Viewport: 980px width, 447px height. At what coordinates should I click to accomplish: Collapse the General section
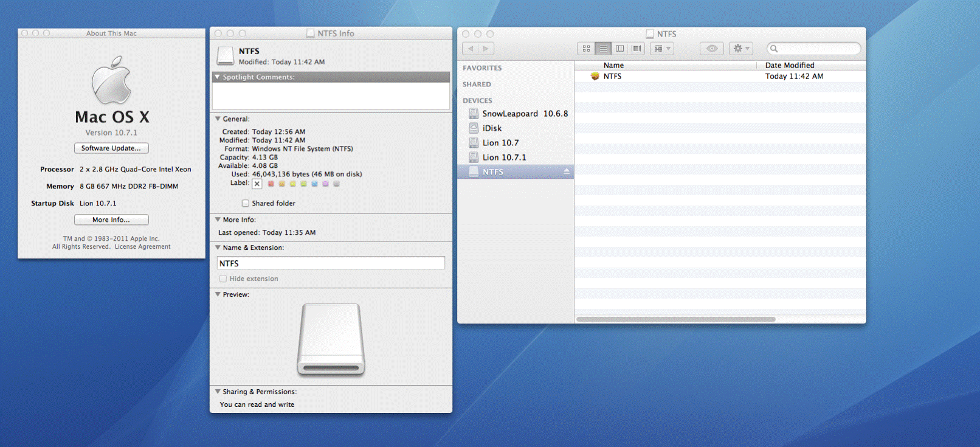coord(218,119)
